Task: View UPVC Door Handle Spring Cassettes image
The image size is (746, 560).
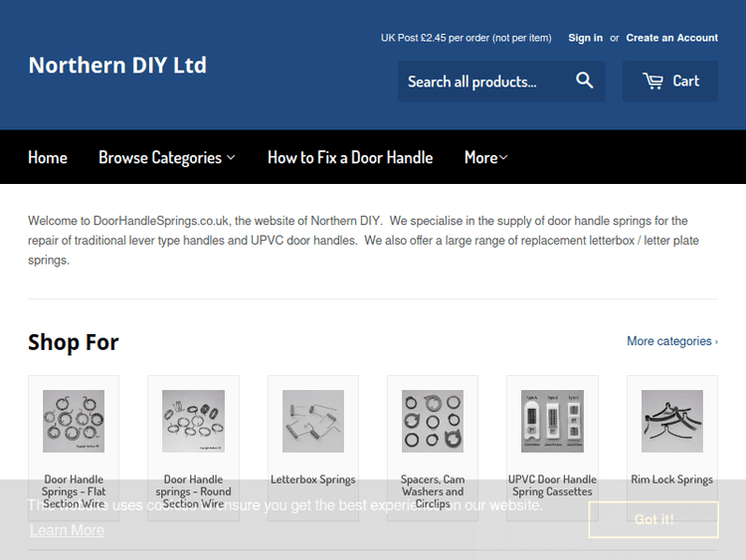Action: click(x=552, y=421)
